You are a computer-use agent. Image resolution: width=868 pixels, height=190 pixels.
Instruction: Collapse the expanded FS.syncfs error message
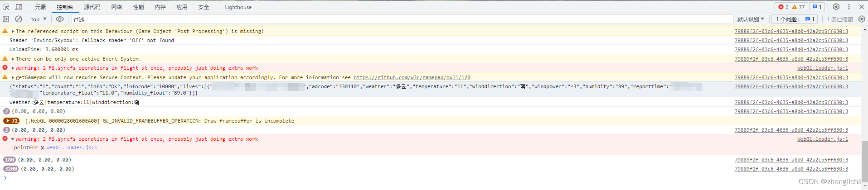[x=13, y=139]
